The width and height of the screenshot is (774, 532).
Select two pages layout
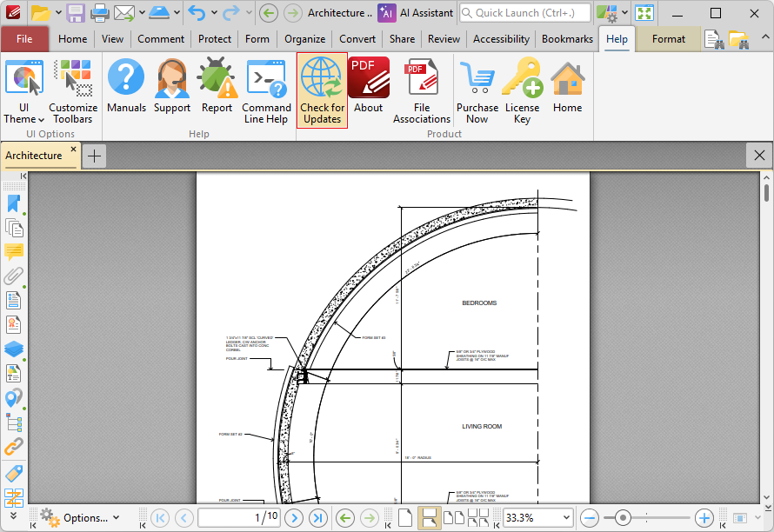point(454,518)
